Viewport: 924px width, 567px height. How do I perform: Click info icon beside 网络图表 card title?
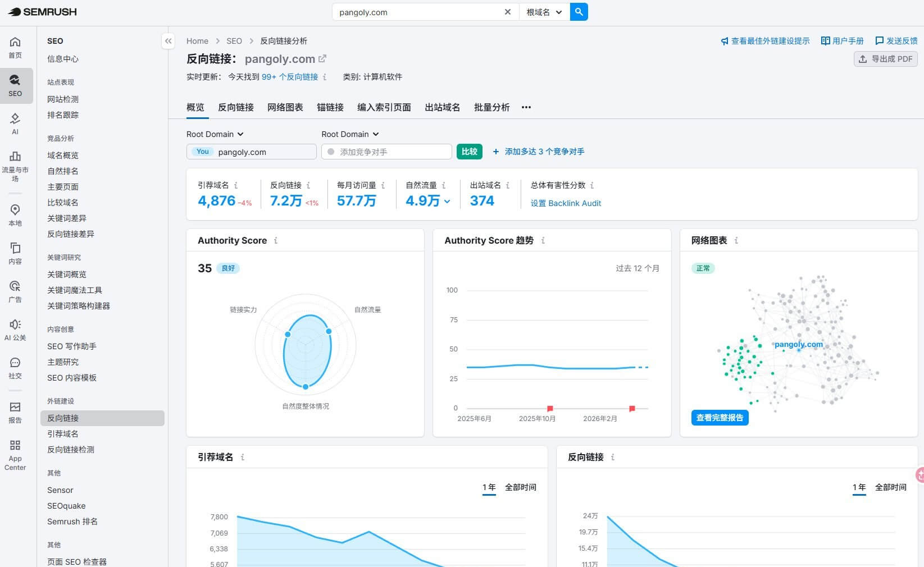(x=736, y=240)
